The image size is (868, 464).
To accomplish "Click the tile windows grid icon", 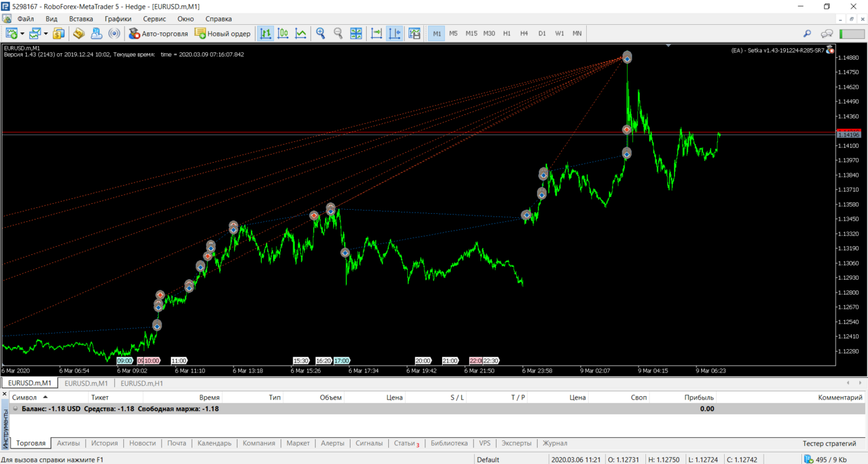I will pyautogui.click(x=356, y=33).
